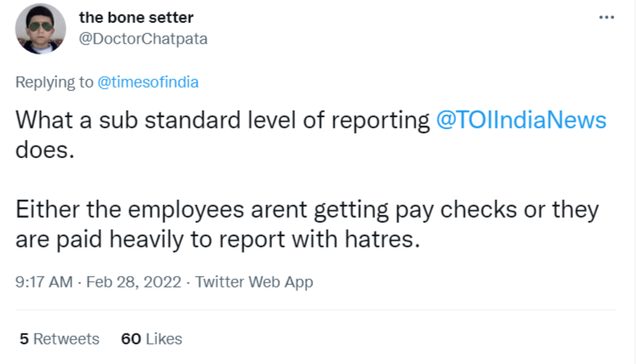Click the "Twitter Web App" source label

click(254, 282)
